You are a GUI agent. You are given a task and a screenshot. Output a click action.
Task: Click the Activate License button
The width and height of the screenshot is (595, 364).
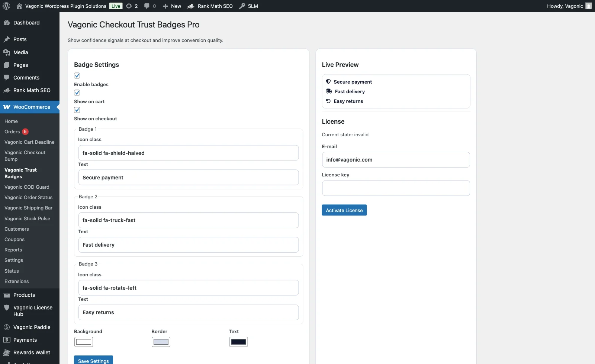tap(344, 210)
